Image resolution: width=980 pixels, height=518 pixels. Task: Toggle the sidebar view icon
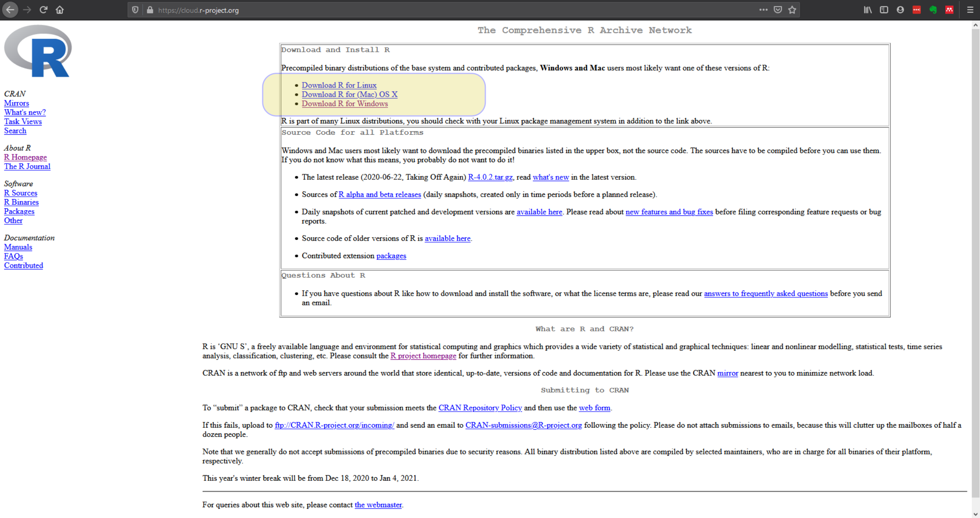(x=884, y=10)
